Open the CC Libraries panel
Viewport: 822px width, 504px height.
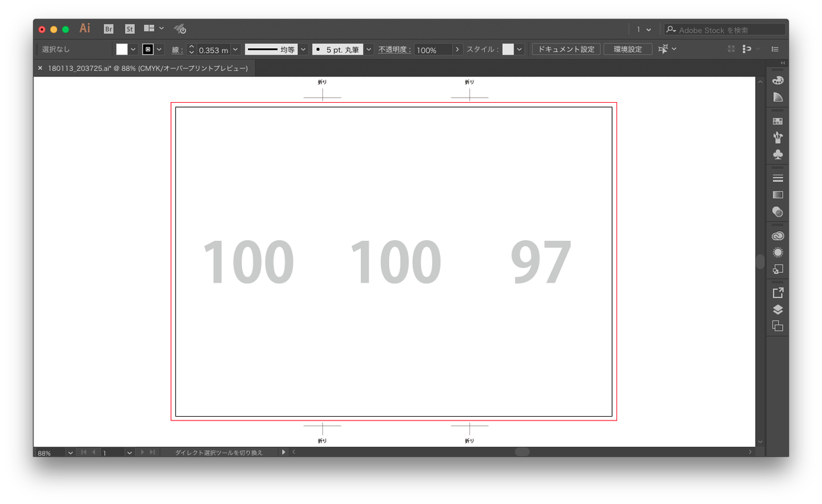(x=777, y=235)
